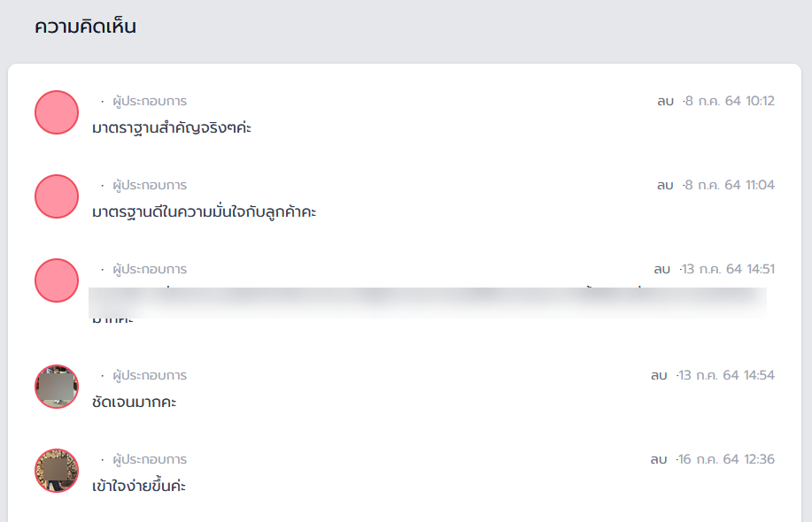Click ลบ next to the 14:54 timestamp
812x522 pixels.
[x=659, y=375]
